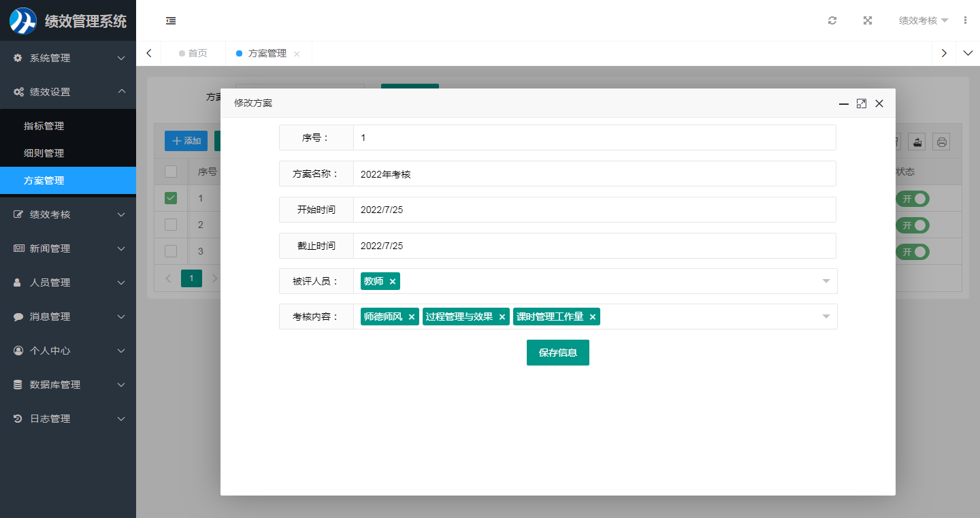Remove the 课时管理工作量 tag

click(x=593, y=317)
